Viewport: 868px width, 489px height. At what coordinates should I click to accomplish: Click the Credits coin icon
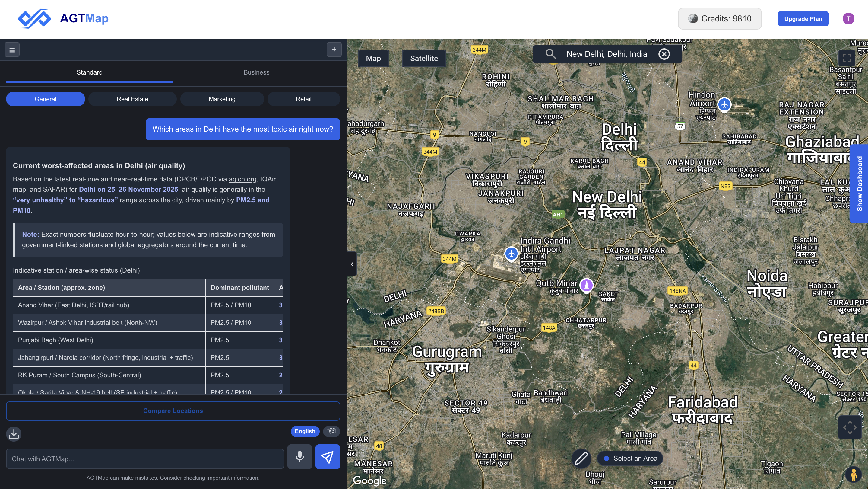693,18
